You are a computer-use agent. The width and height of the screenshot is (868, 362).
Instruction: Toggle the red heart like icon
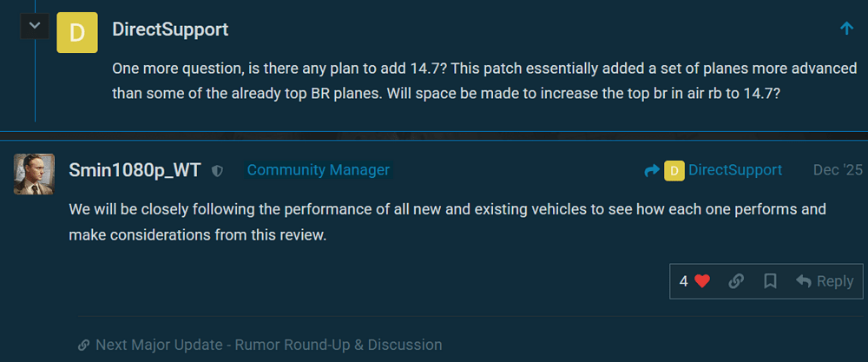pyautogui.click(x=702, y=281)
